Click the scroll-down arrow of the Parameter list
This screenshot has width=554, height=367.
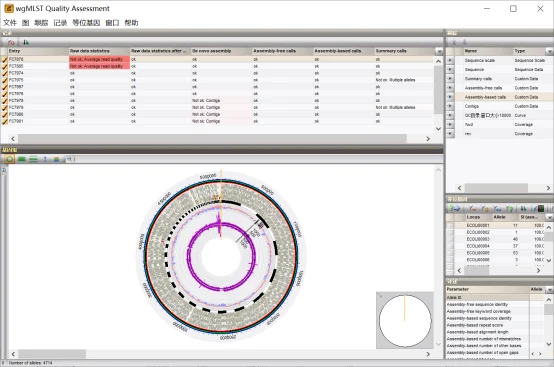pos(549,344)
